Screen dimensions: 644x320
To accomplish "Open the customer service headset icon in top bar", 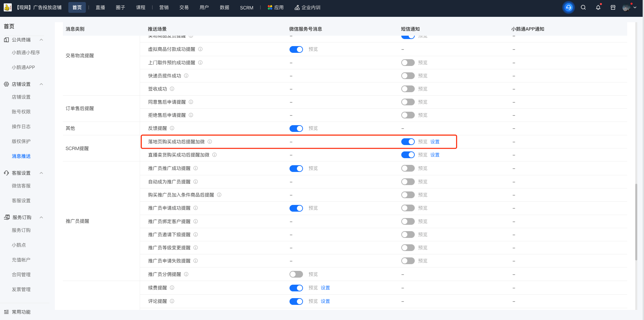I will tap(569, 7).
